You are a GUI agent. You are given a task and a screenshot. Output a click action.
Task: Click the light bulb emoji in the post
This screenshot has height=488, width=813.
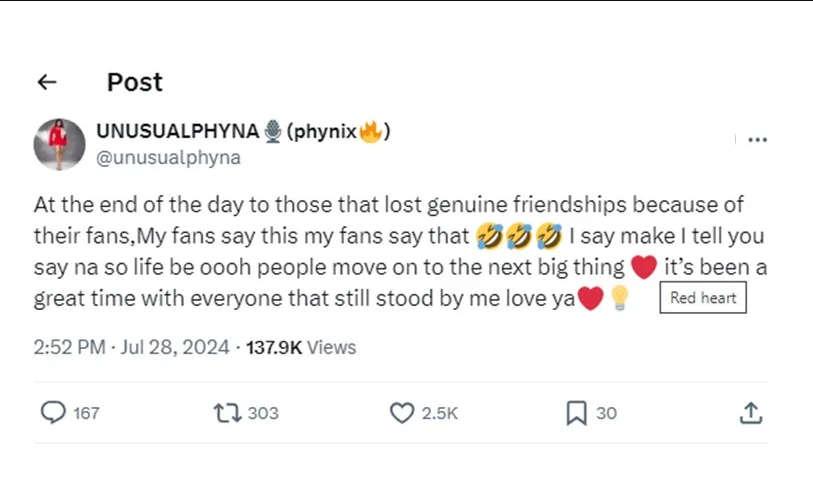click(x=619, y=299)
